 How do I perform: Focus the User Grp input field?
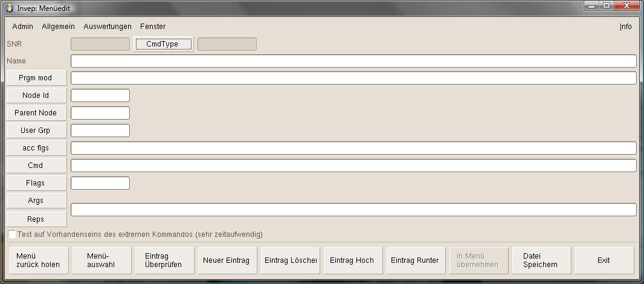(100, 131)
